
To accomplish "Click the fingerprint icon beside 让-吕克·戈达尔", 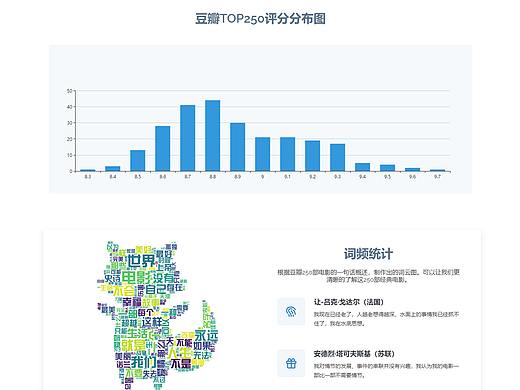I will [291, 312].
